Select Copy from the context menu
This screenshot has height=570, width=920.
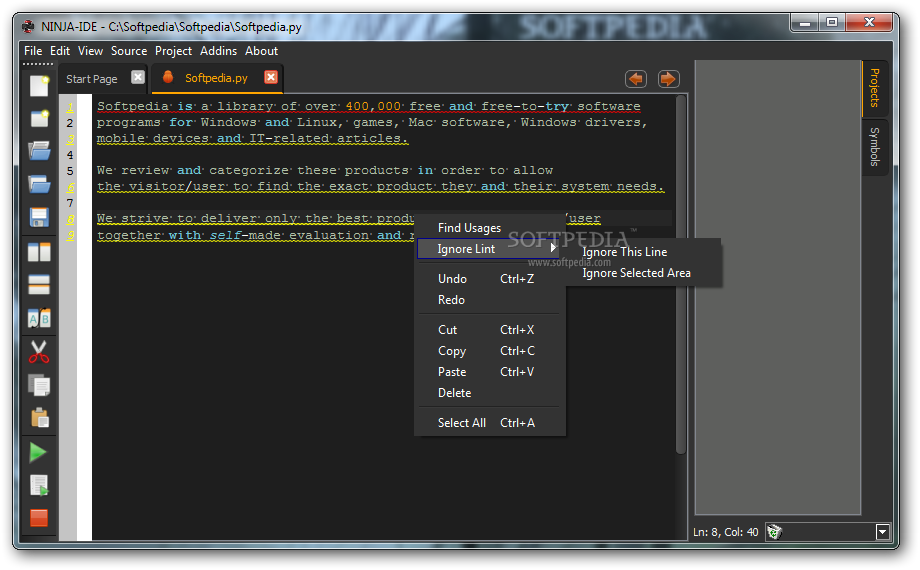click(x=488, y=351)
